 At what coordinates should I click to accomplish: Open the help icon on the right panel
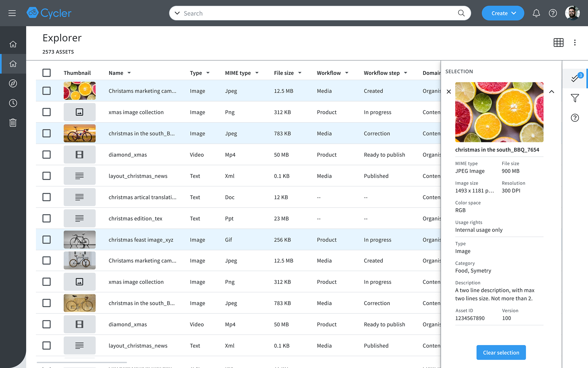575,117
